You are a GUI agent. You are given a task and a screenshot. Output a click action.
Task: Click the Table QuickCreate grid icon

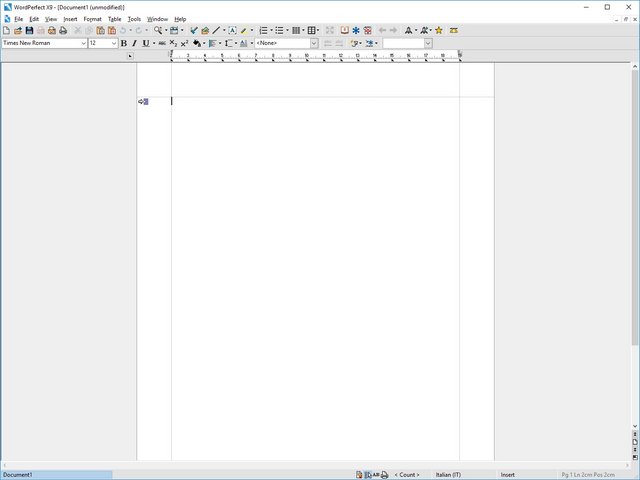(311, 31)
